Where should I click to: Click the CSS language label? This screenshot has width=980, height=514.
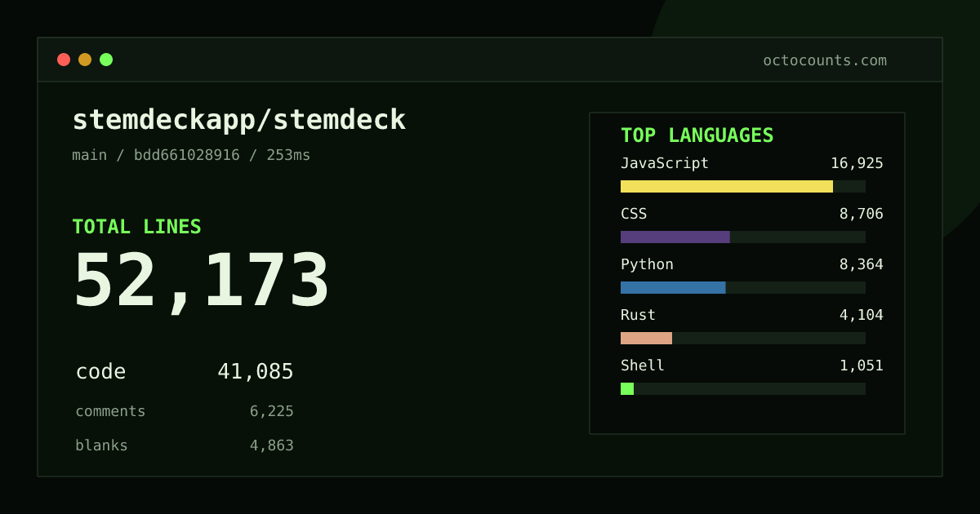point(634,214)
